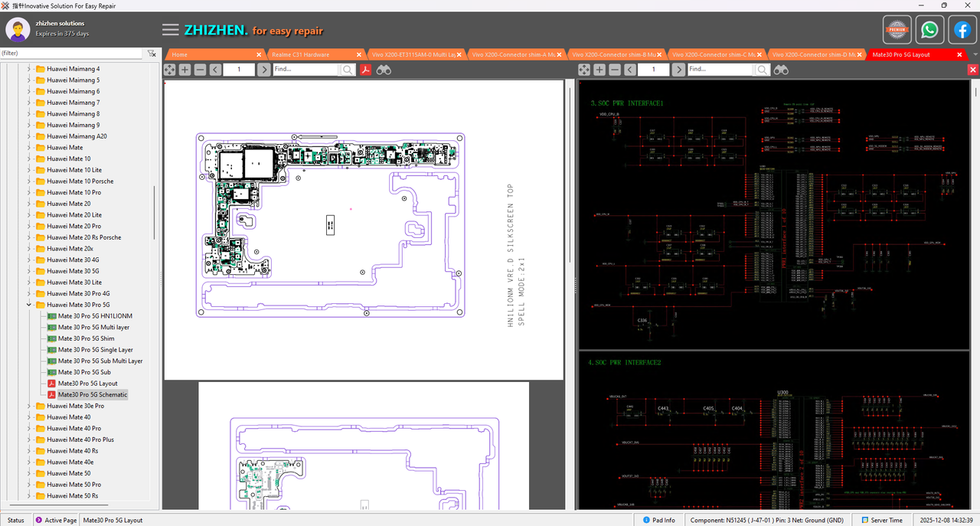Go to previous page in right viewer
The width and height of the screenshot is (980, 526).
630,70
